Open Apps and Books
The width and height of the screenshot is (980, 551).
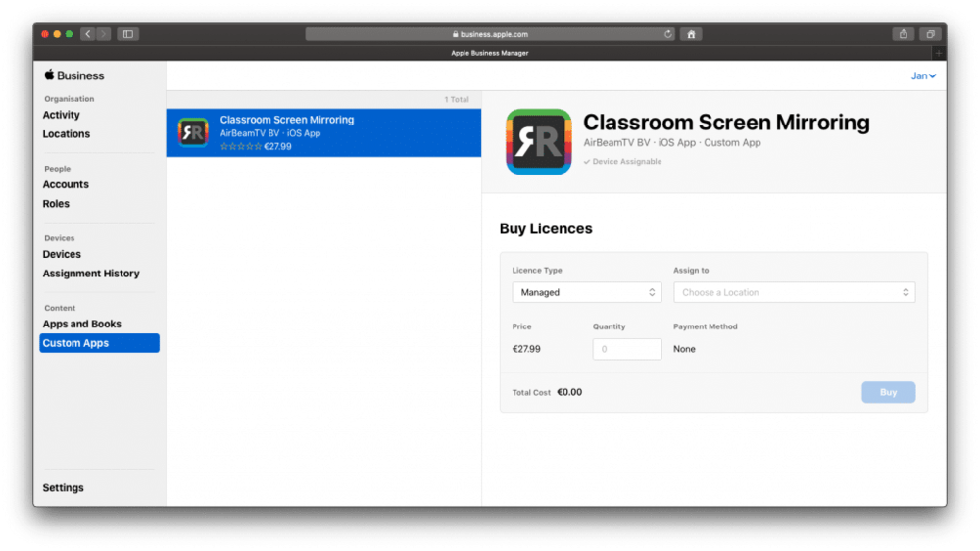coord(82,324)
